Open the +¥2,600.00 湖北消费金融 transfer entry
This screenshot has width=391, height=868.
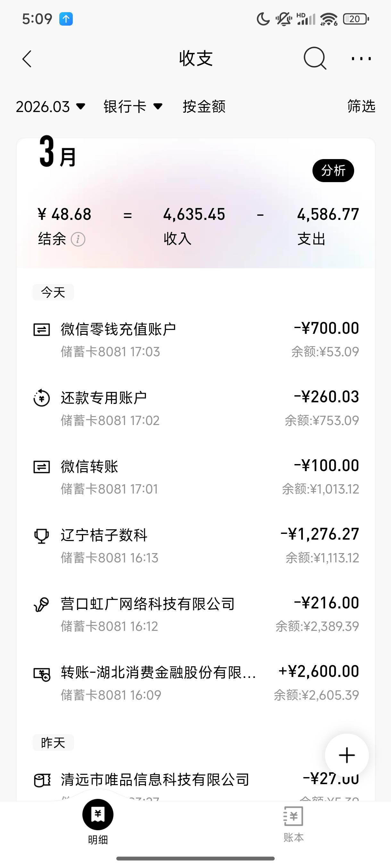[196, 683]
